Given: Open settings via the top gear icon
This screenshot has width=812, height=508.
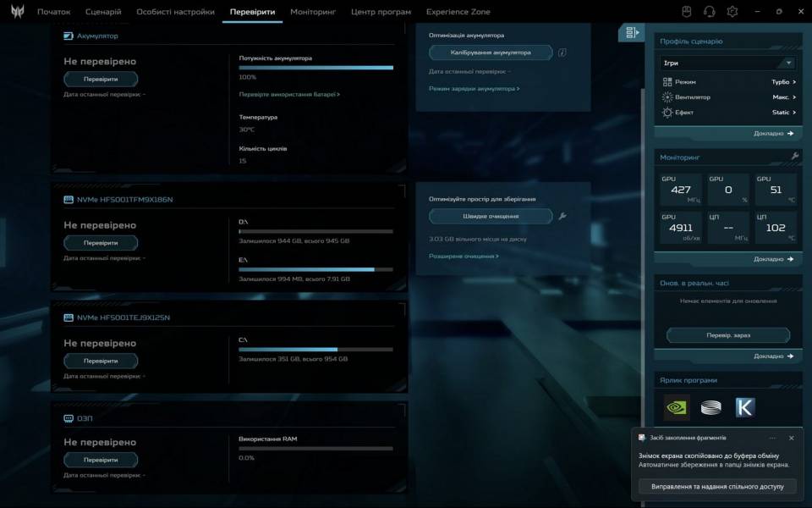Looking at the screenshot, I should click(732, 12).
